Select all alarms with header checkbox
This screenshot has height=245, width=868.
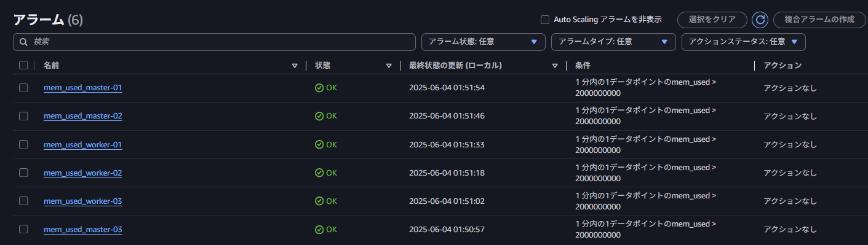(x=23, y=65)
